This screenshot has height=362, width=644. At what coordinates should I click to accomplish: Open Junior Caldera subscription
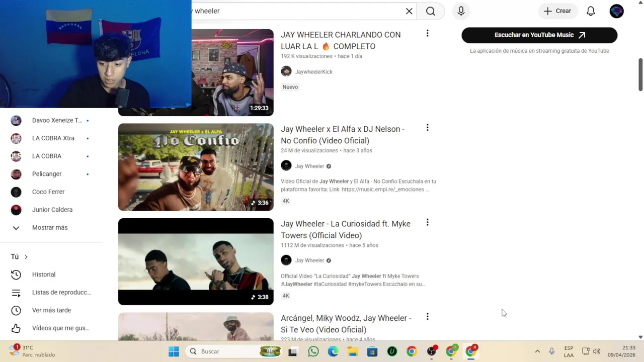52,210
